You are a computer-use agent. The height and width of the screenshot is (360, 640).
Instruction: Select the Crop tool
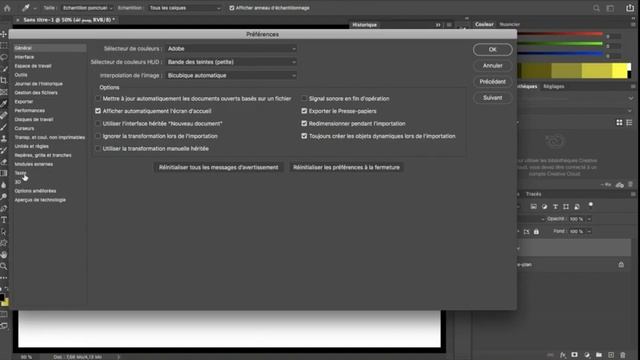click(4, 80)
